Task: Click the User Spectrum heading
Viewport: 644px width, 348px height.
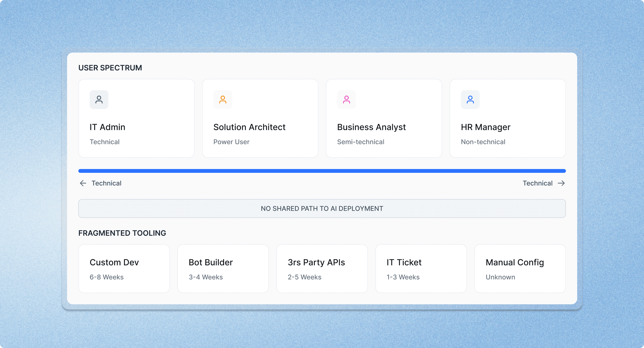Action: coord(110,68)
